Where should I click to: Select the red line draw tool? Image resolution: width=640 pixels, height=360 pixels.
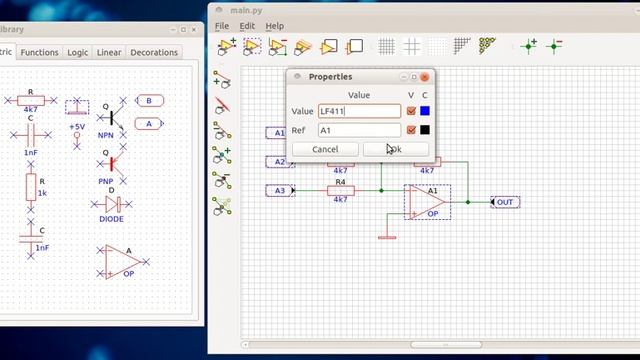222,105
